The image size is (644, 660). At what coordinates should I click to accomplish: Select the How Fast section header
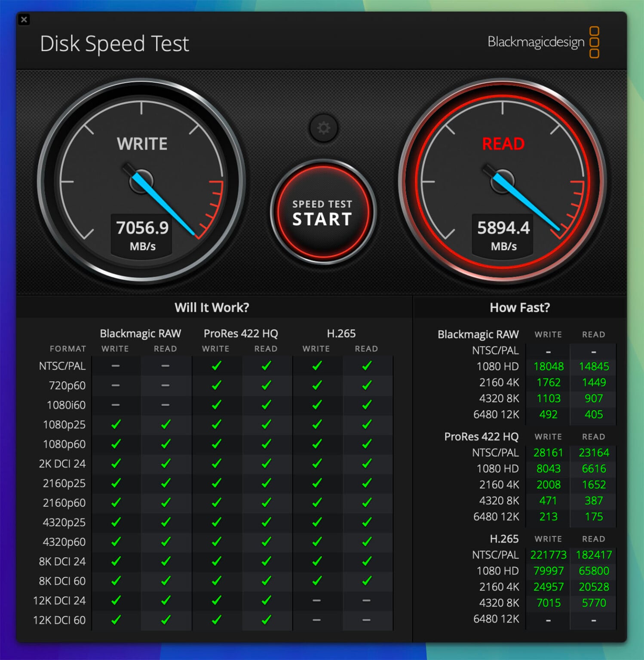point(519,307)
